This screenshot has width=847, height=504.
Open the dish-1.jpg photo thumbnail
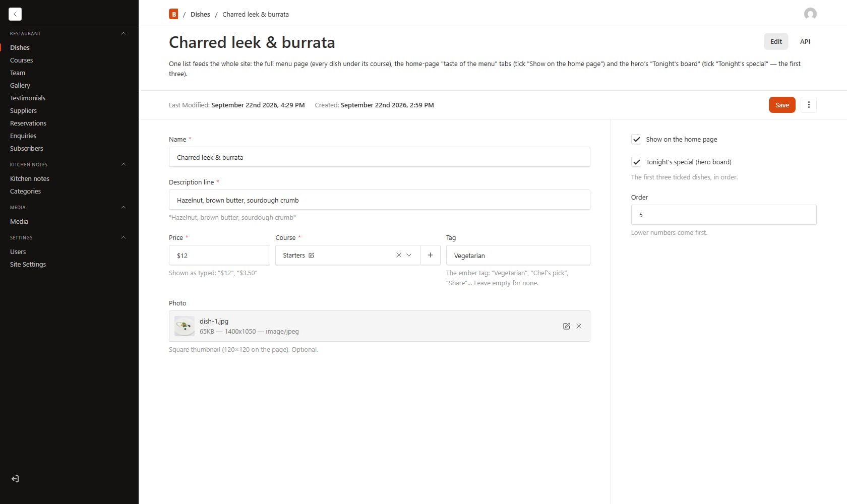click(x=185, y=326)
